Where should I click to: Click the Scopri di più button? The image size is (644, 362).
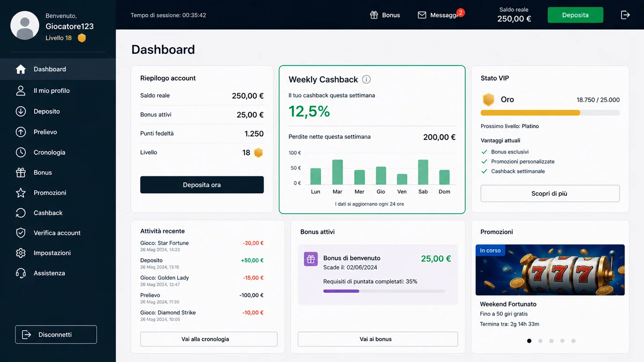tap(550, 194)
